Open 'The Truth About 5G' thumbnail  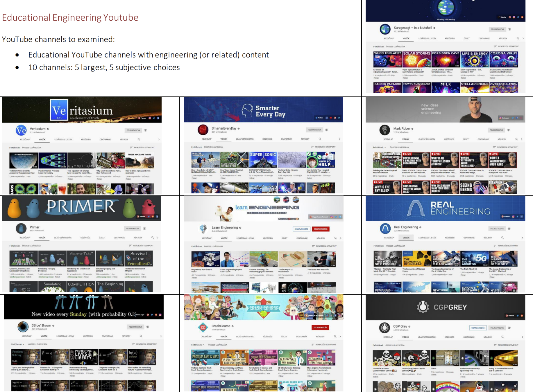coord(474,259)
